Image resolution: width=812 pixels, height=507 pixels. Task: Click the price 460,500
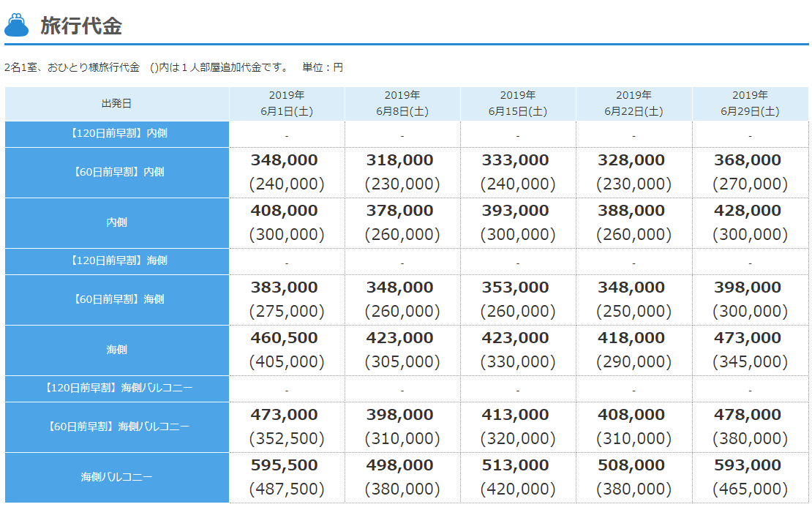coord(285,338)
